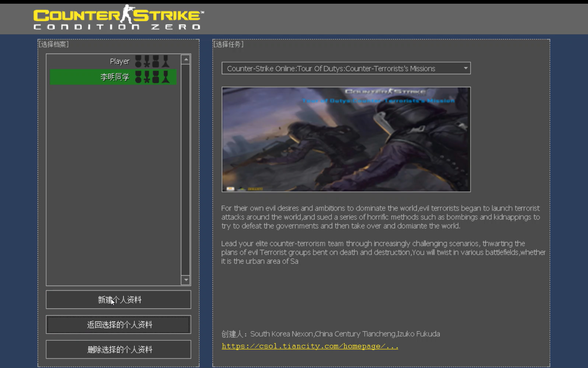Viewport: 588px width, 368px height.
Task: Click the 删除选择的个人资料 button
Action: [x=118, y=350]
